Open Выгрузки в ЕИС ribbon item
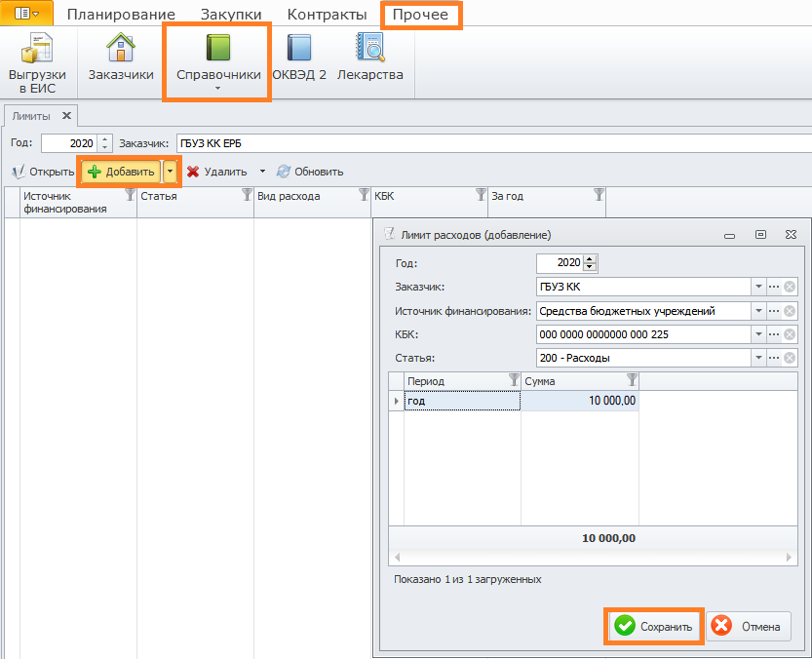This screenshot has width=812, height=659. [37, 63]
